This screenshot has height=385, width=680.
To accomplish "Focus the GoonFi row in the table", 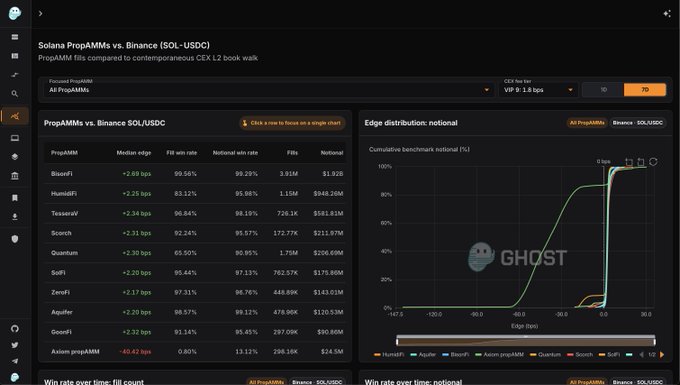I will click(x=195, y=332).
